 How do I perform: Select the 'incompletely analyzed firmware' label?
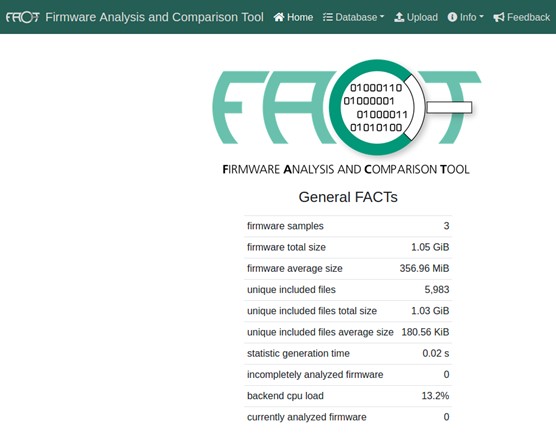coord(315,375)
